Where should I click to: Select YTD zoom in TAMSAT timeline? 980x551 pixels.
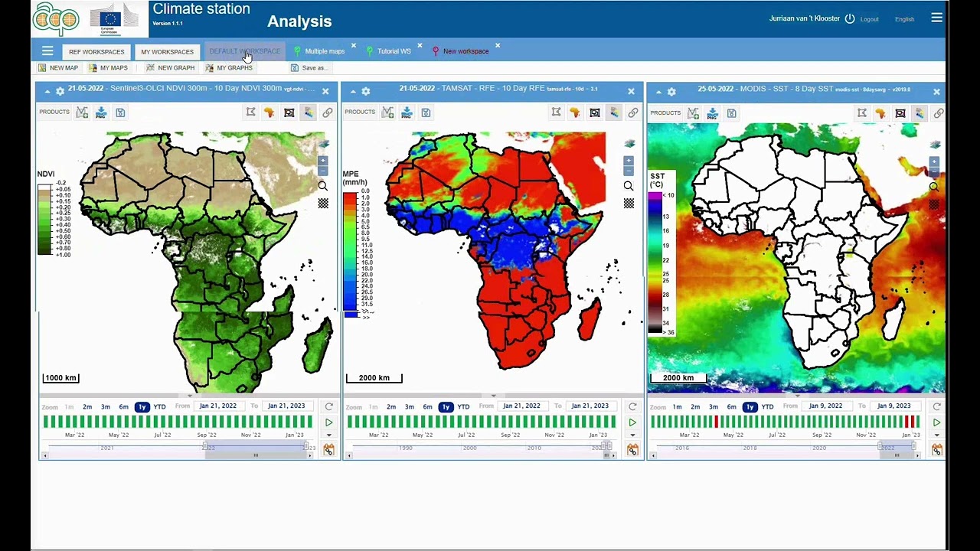click(463, 407)
